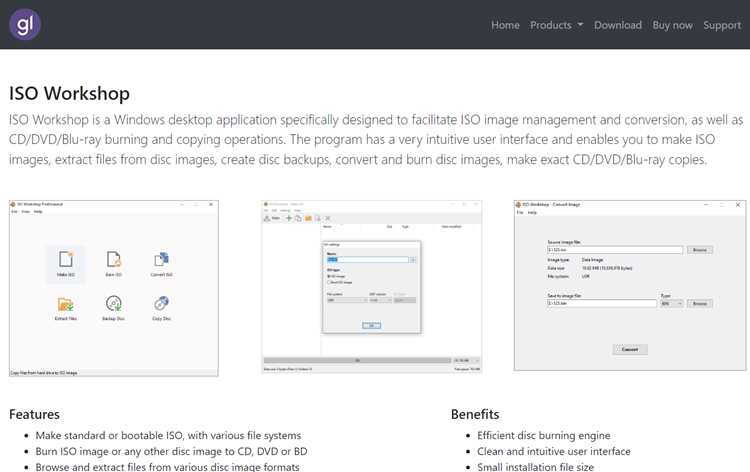Click 'Efficient disc burning engine' benefit

544,435
